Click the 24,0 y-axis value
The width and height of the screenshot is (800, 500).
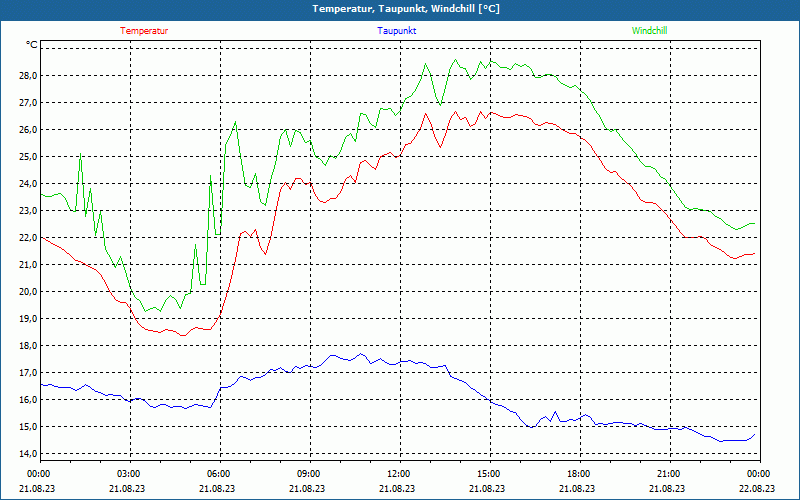[28, 184]
